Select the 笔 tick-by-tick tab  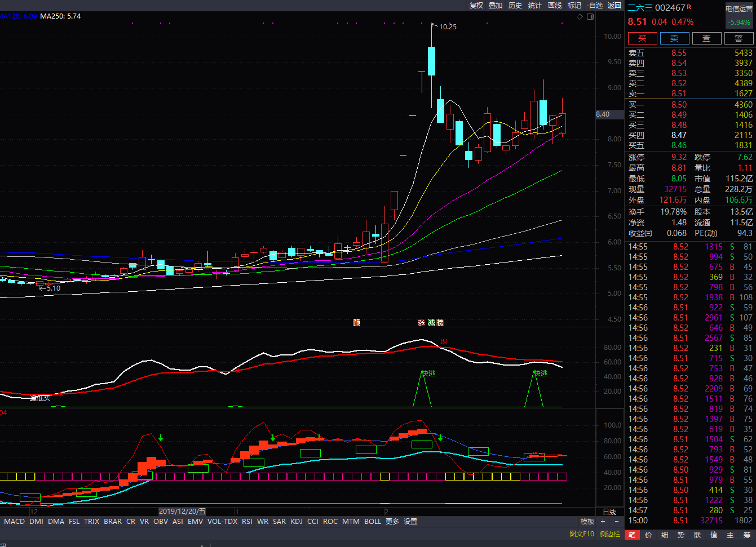[632, 535]
